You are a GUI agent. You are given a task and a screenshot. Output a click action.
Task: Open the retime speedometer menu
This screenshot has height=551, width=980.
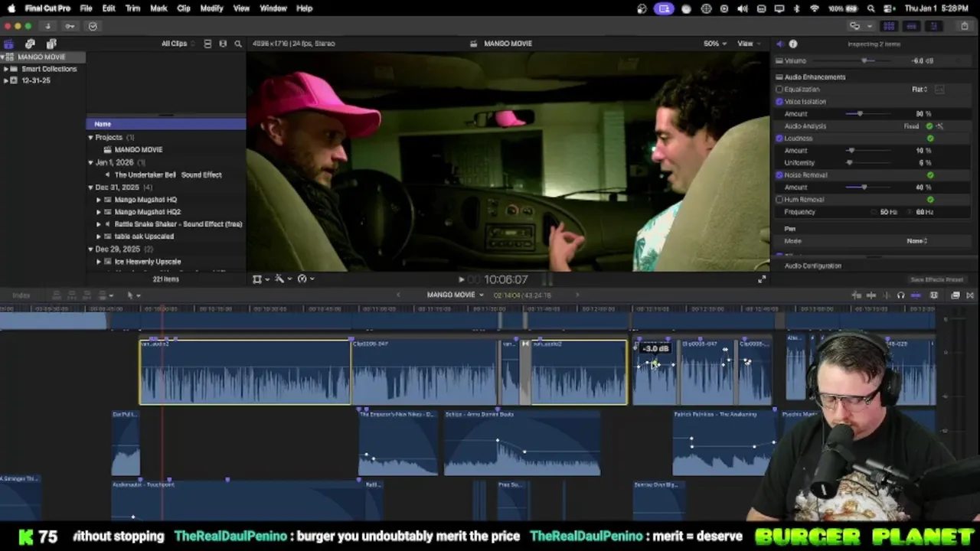click(x=305, y=279)
